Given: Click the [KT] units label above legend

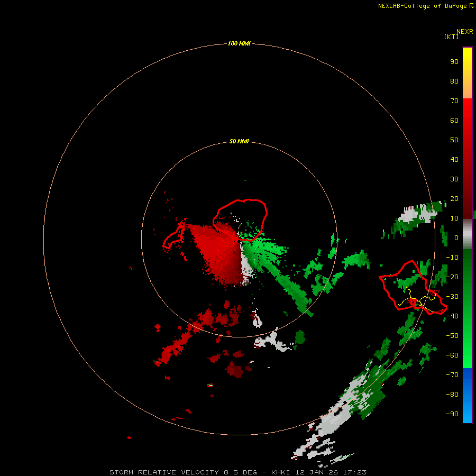Looking at the screenshot, I should [x=452, y=36].
